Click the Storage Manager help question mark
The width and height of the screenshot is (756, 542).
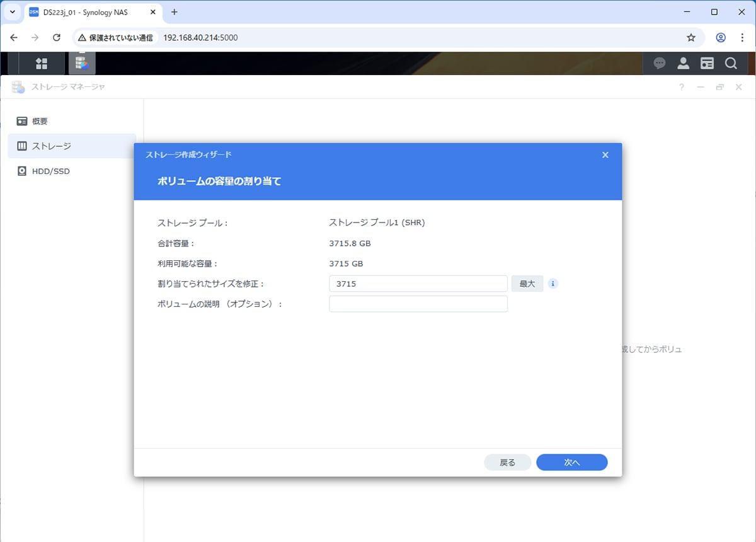click(x=682, y=87)
